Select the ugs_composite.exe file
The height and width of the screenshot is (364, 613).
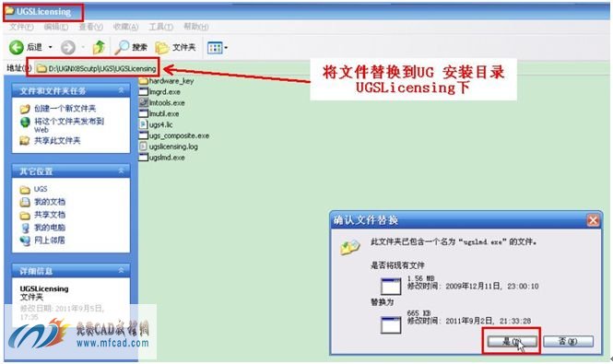pyautogui.click(x=174, y=135)
